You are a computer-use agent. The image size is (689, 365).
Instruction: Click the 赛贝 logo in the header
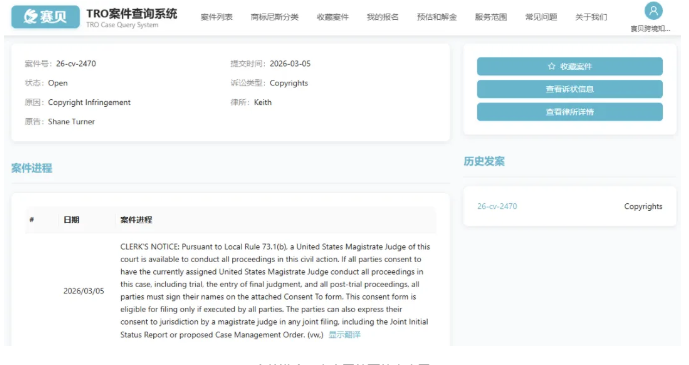pyautogui.click(x=46, y=17)
